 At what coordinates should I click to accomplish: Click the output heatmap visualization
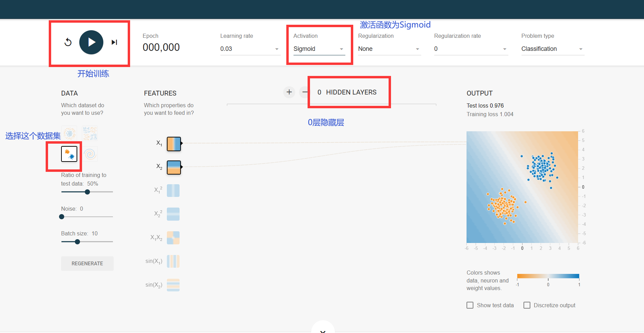pyautogui.click(x=522, y=187)
